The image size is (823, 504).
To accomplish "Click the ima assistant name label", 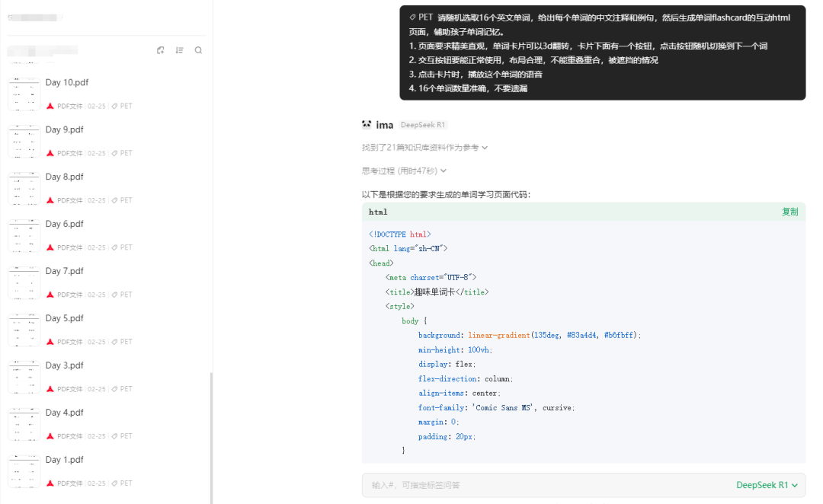I will (x=385, y=125).
